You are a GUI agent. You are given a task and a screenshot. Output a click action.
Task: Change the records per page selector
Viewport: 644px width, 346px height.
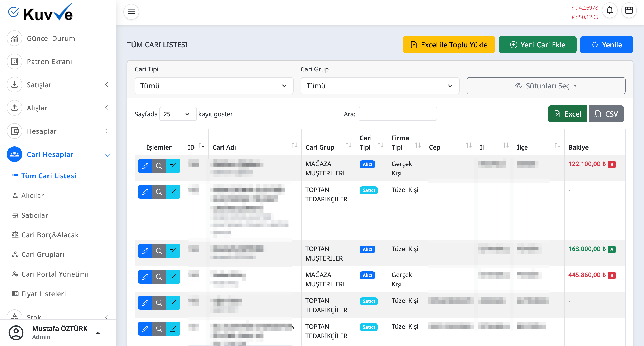tap(178, 114)
